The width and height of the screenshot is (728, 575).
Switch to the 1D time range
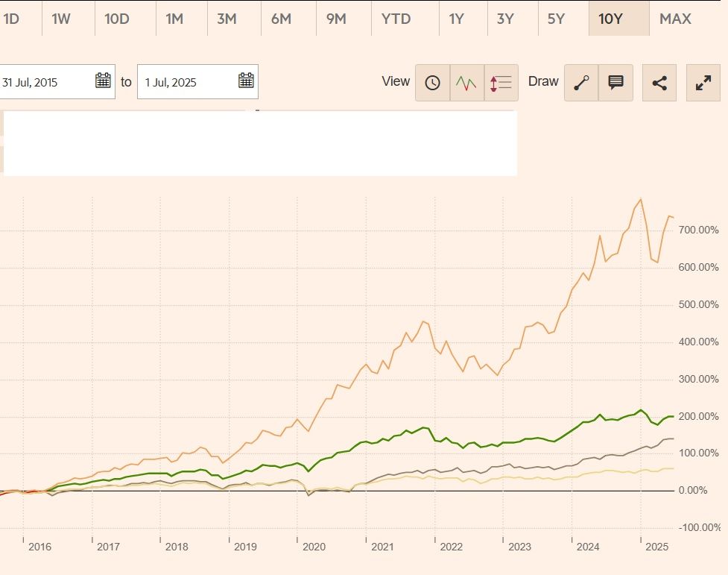coord(11,19)
